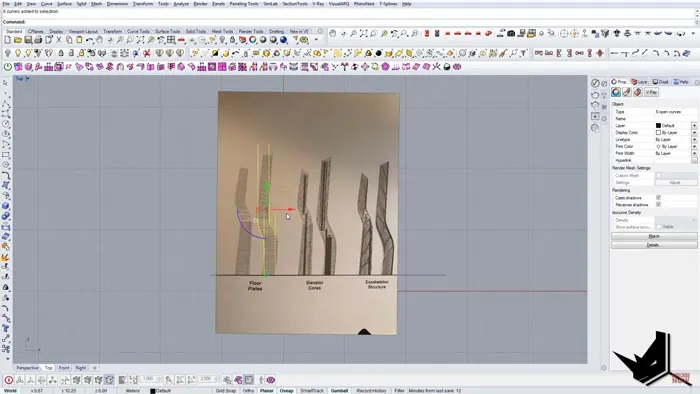Add a new viewport tab with plus
700x394 pixels.
point(94,368)
